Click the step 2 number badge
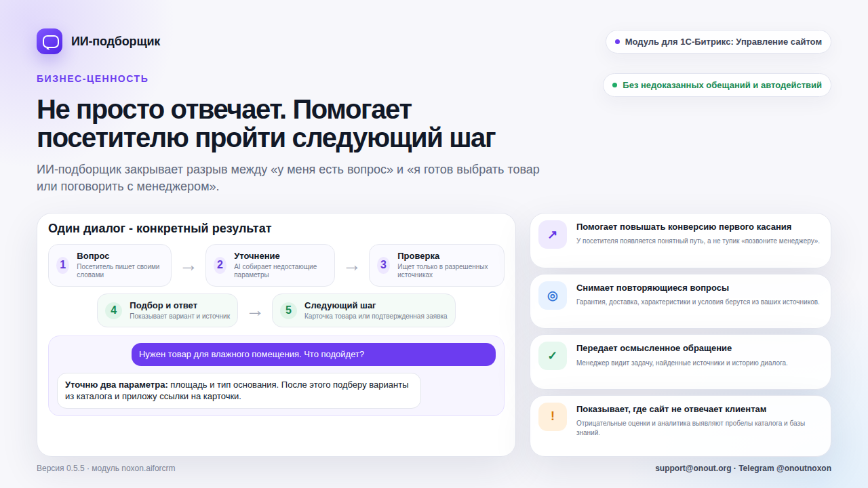 click(x=220, y=265)
